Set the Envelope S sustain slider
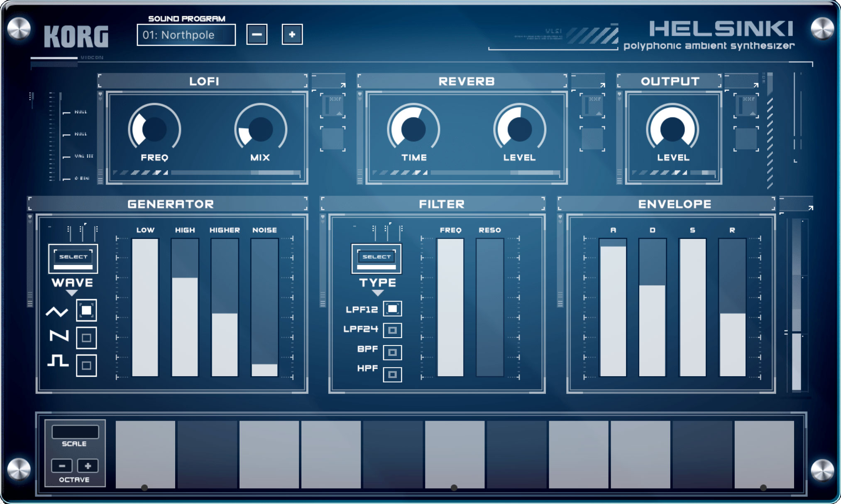841x504 pixels. pos(692,307)
